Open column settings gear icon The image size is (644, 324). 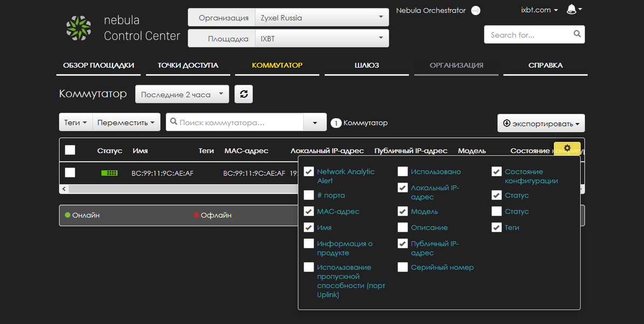(567, 148)
